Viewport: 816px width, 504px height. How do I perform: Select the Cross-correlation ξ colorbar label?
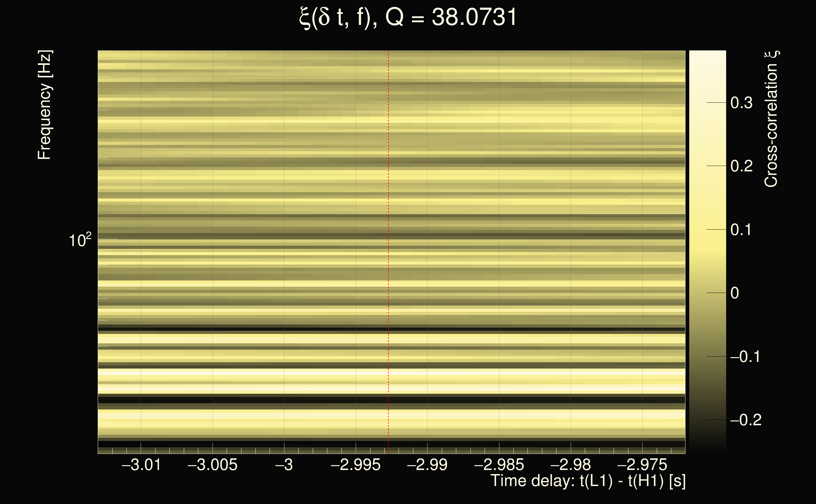771,119
